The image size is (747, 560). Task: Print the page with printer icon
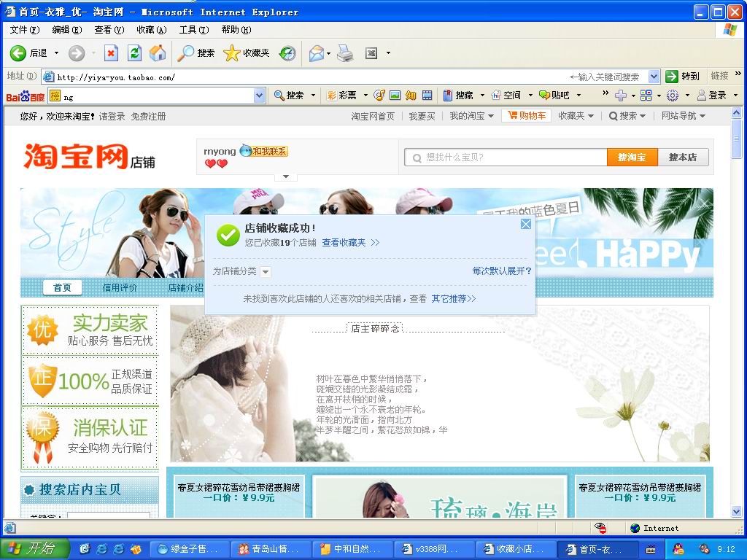pos(345,52)
